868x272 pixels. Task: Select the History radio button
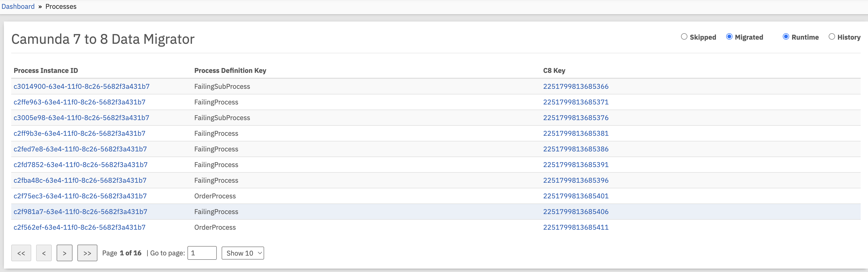point(832,37)
